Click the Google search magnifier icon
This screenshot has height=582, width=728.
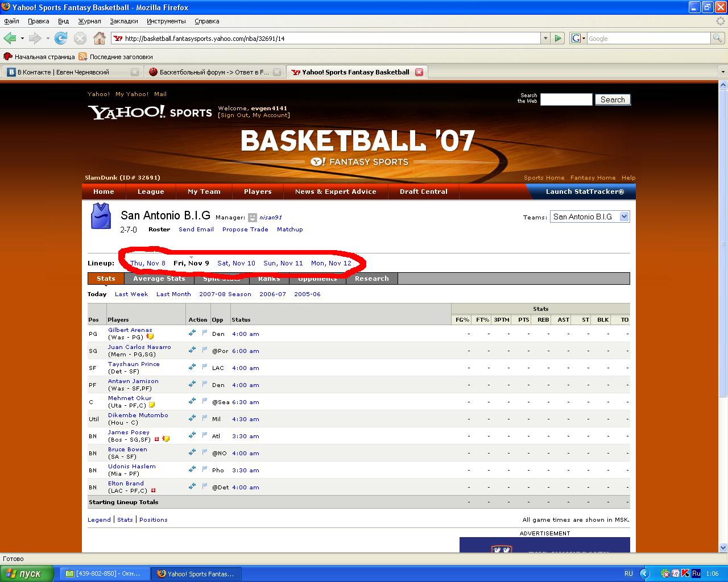(x=718, y=38)
